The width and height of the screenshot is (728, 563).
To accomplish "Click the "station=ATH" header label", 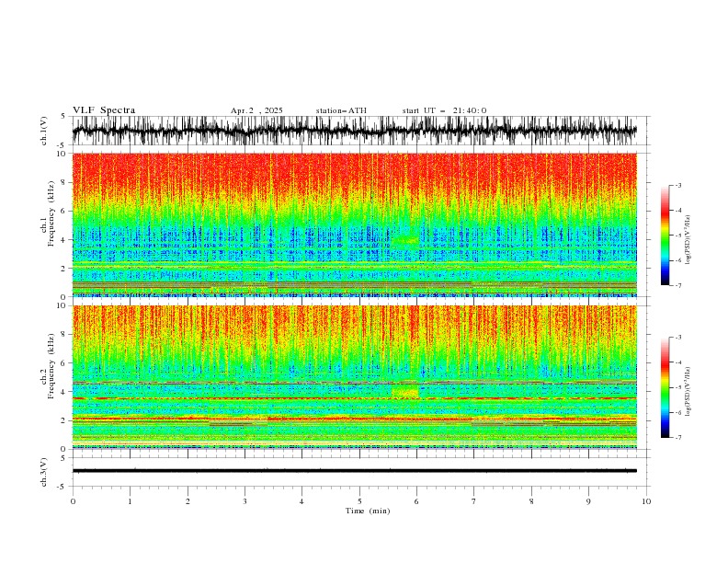I will (x=341, y=110).
